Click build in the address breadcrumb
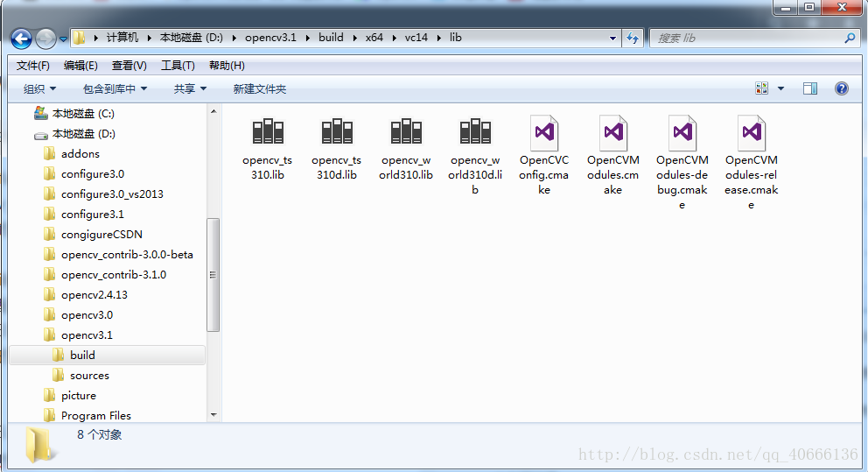 coord(331,38)
